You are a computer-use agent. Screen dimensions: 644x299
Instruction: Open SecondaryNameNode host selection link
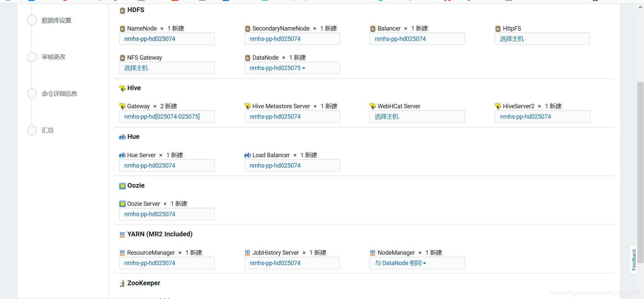click(x=275, y=39)
